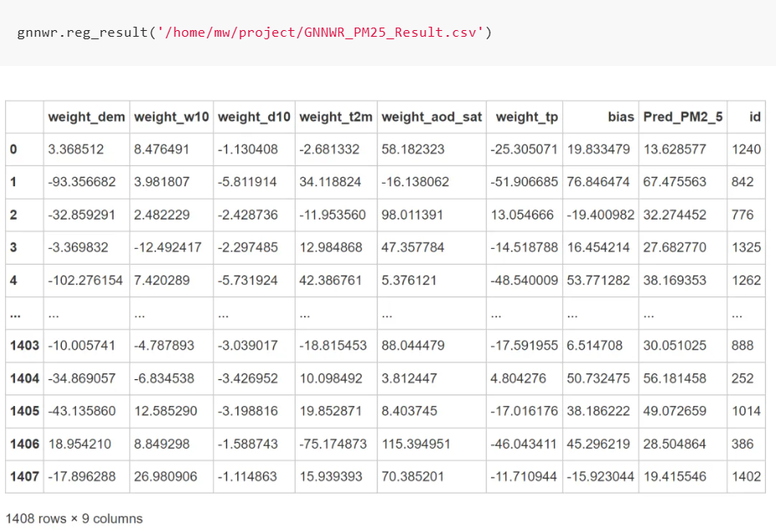Viewport: 776px width, 532px height.
Task: Click the cell value 115.394951
Action: (x=416, y=444)
